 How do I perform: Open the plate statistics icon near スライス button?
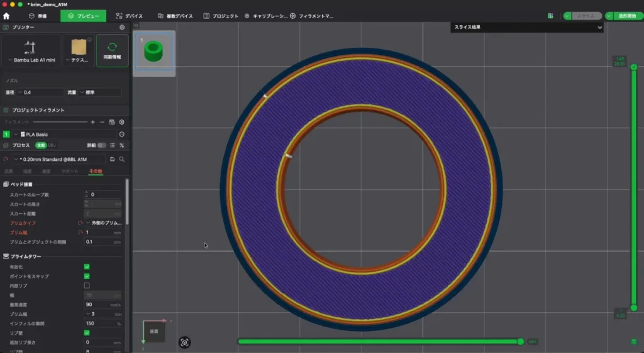[550, 16]
